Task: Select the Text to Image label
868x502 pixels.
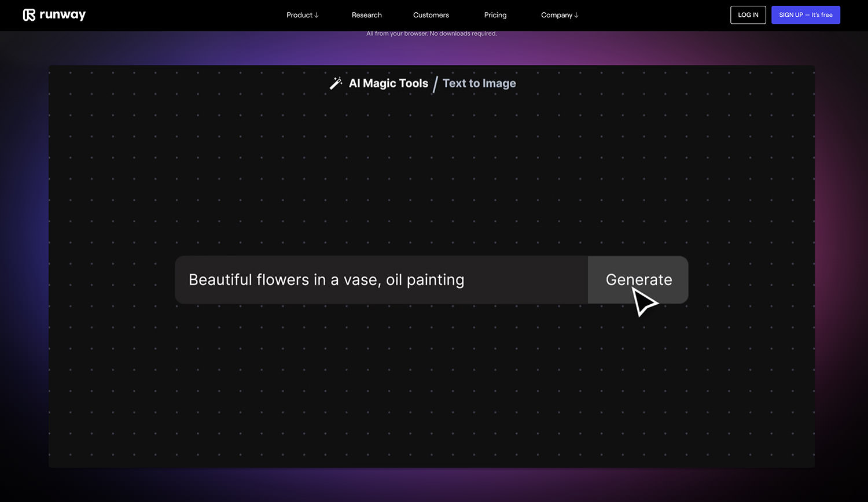Action: 479,83
